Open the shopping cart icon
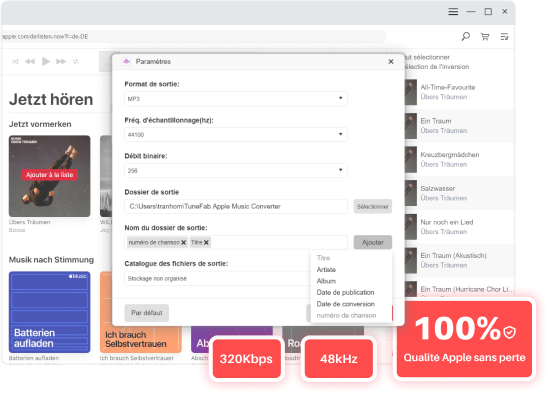Screen dimensions: 550x395 coord(485,36)
